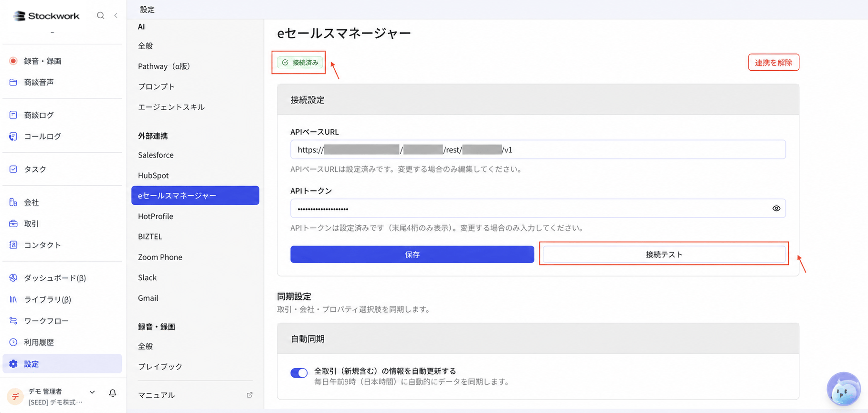The width and height of the screenshot is (868, 413).
Task: Click the デ user avatar
Action: [15, 396]
